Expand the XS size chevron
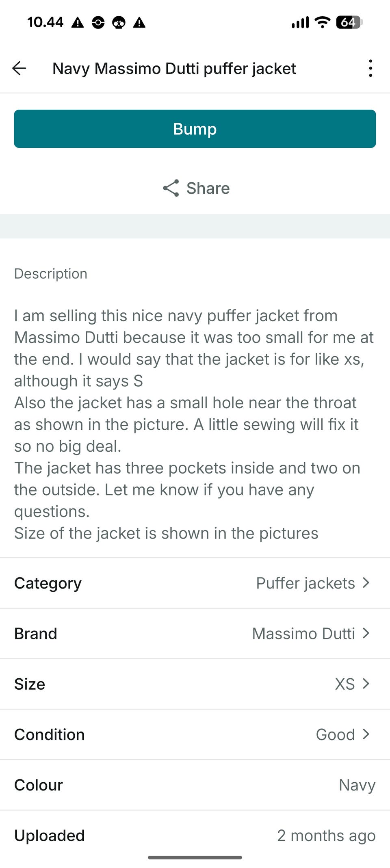The width and height of the screenshot is (390, 868). 366,684
